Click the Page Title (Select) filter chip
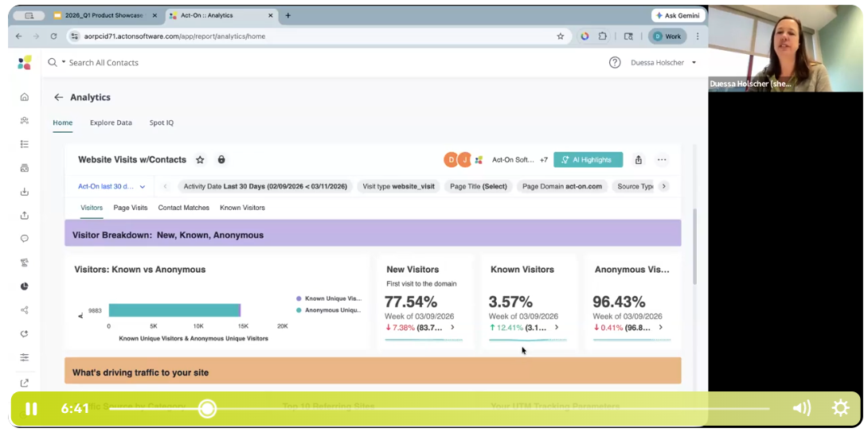The height and width of the screenshot is (436, 868). 479,186
